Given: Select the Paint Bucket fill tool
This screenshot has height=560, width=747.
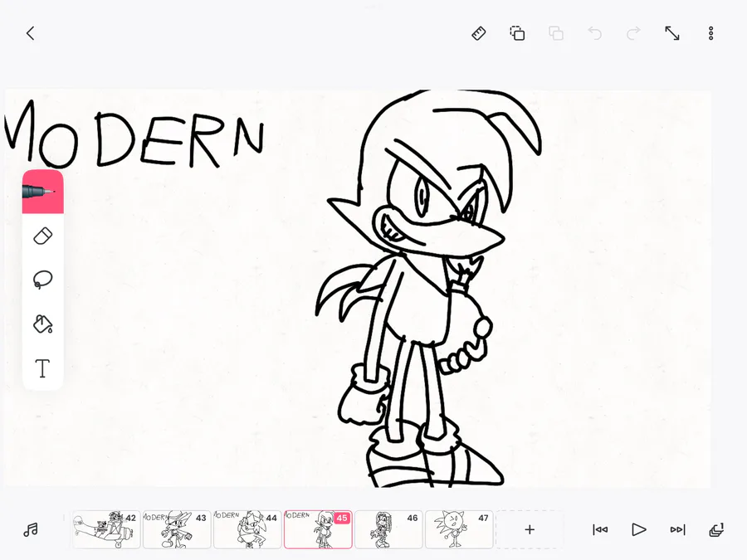Looking at the screenshot, I should tap(43, 324).
